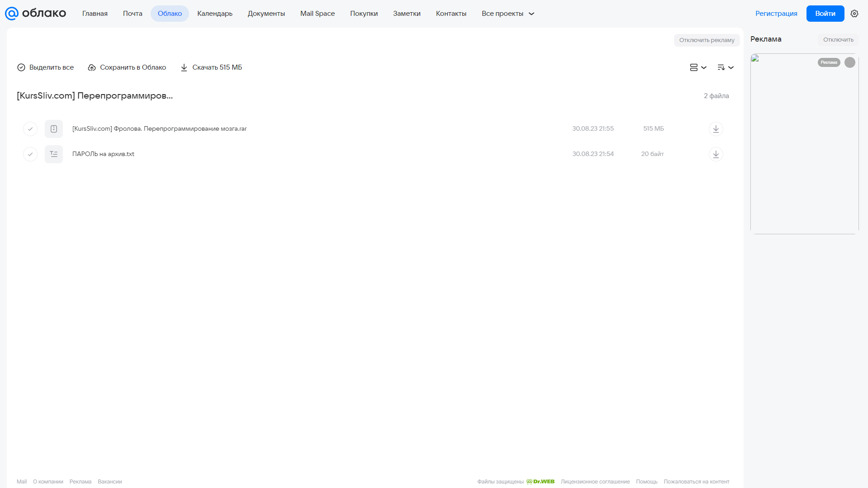Expand the view mode dropdown
The image size is (868, 488).
pyautogui.click(x=698, y=67)
